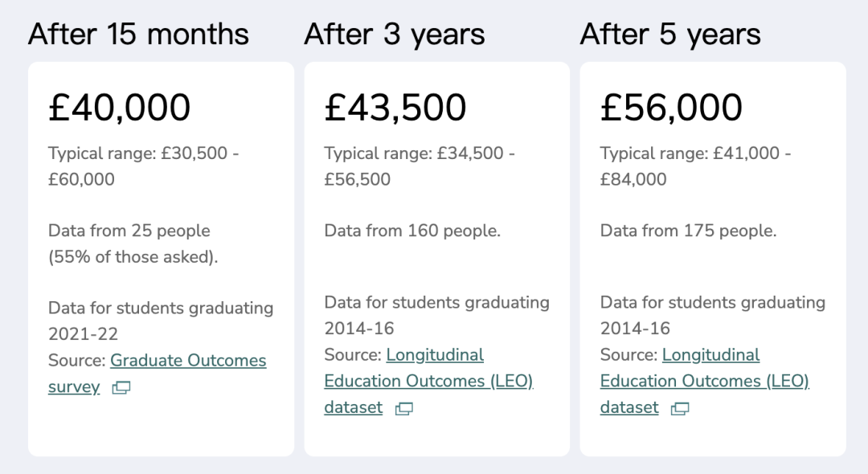Click the Data from 160 people text
868x474 pixels.
[x=412, y=231]
